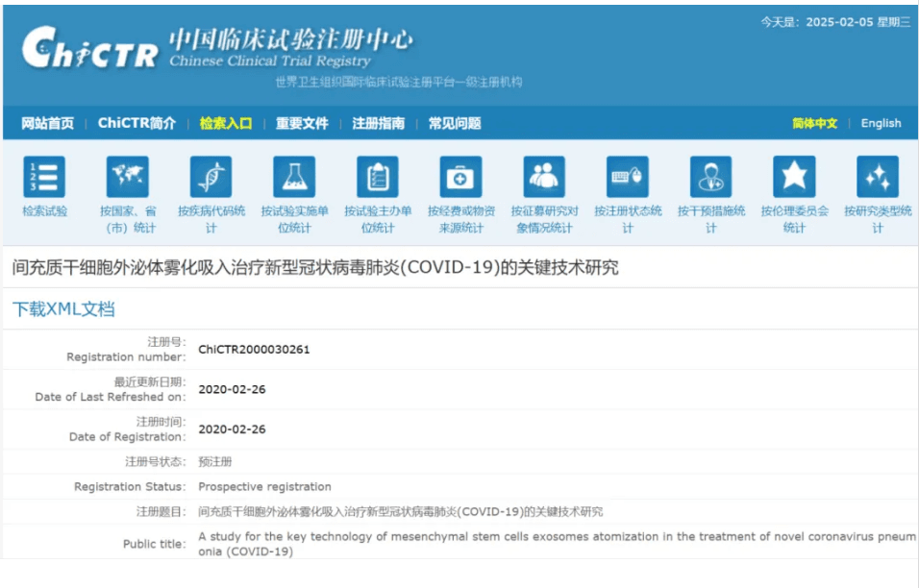Open the people recruitment statistics icon
This screenshot has width=919, height=588.
pyautogui.click(x=544, y=178)
